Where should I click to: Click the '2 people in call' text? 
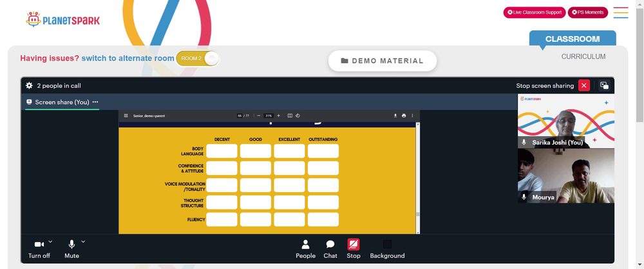pyautogui.click(x=59, y=86)
